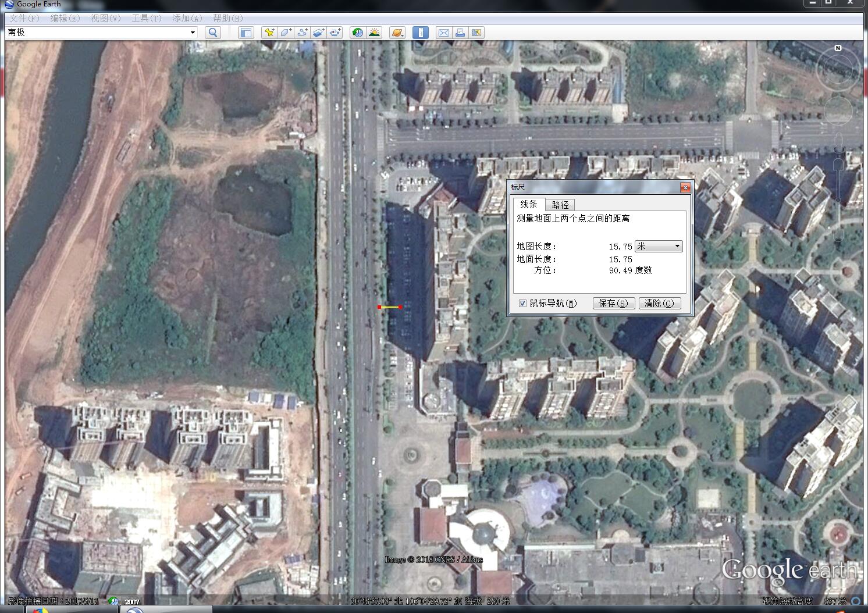Expand the search box dropdown arrow

[x=193, y=33]
